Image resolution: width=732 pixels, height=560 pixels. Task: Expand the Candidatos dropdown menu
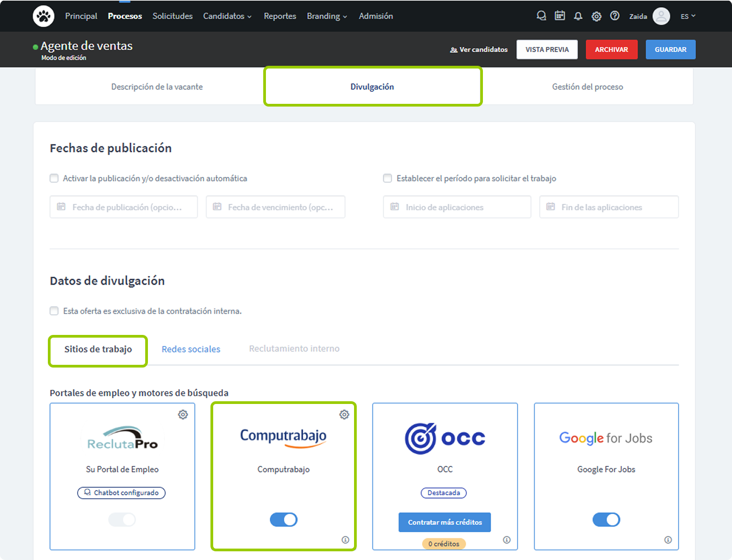[x=227, y=16]
